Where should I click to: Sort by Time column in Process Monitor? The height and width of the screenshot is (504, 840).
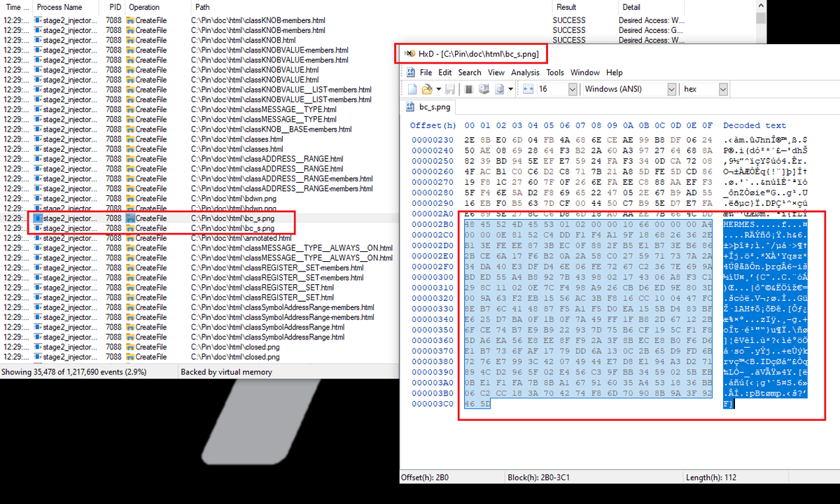(17, 7)
